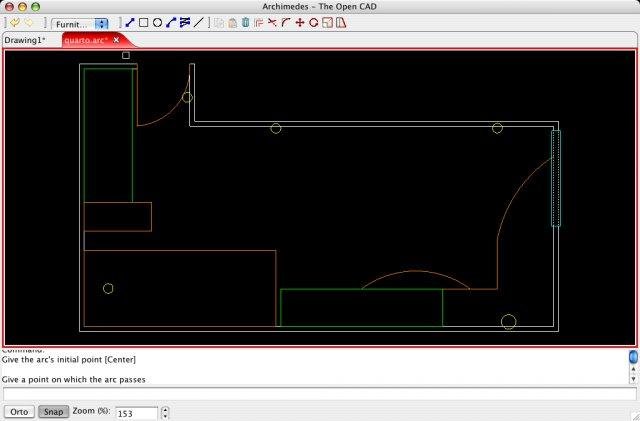This screenshot has width=640, height=421.
Task: Select the Rotate tool icon
Action: tap(313, 23)
